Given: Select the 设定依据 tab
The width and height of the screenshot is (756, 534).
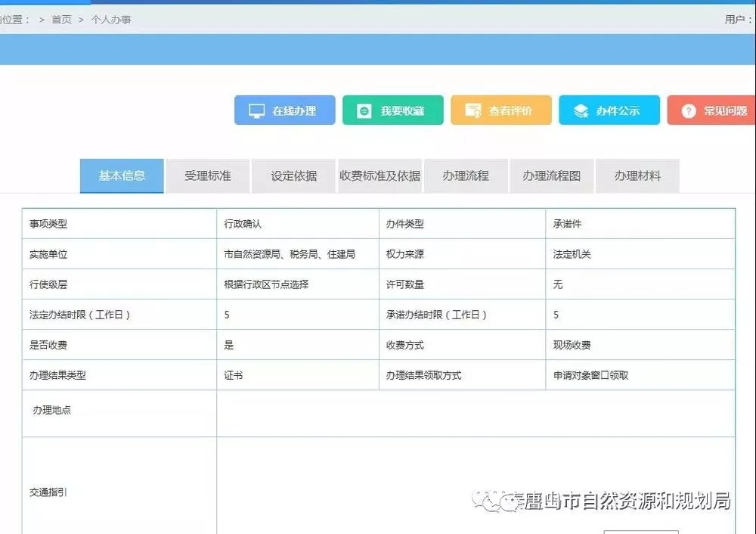Looking at the screenshot, I should point(294,175).
